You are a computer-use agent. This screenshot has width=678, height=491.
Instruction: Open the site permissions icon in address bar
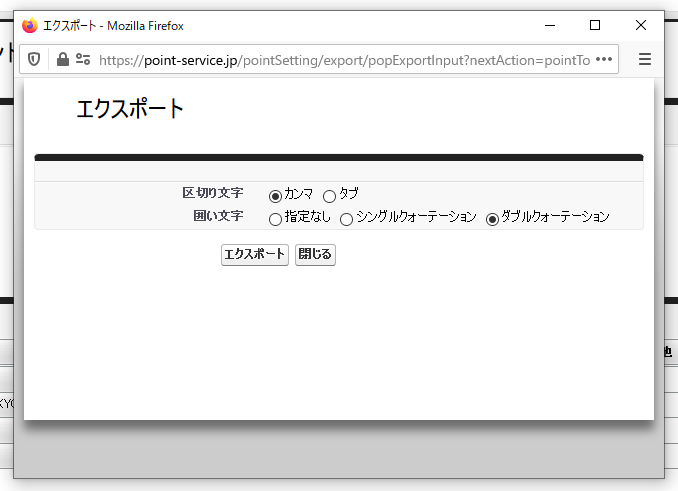pos(83,59)
